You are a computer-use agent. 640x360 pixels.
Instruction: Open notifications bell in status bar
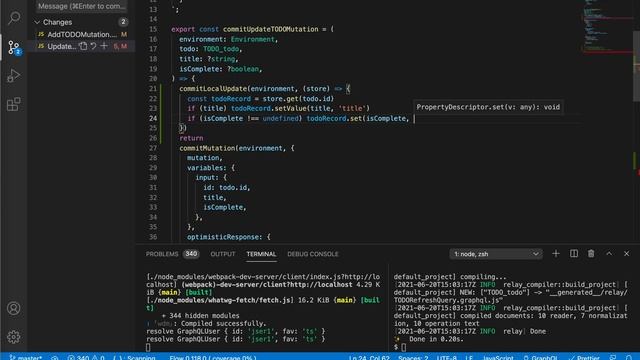pyautogui.click(x=629, y=357)
